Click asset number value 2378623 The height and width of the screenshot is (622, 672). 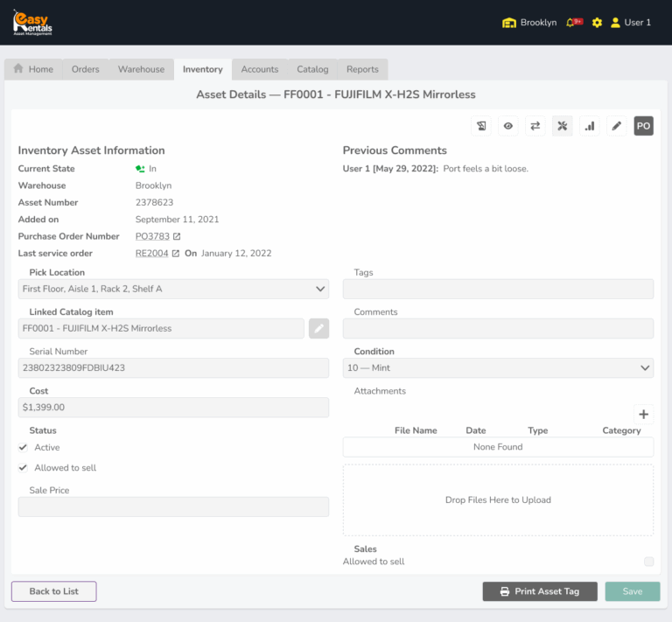[x=154, y=203]
